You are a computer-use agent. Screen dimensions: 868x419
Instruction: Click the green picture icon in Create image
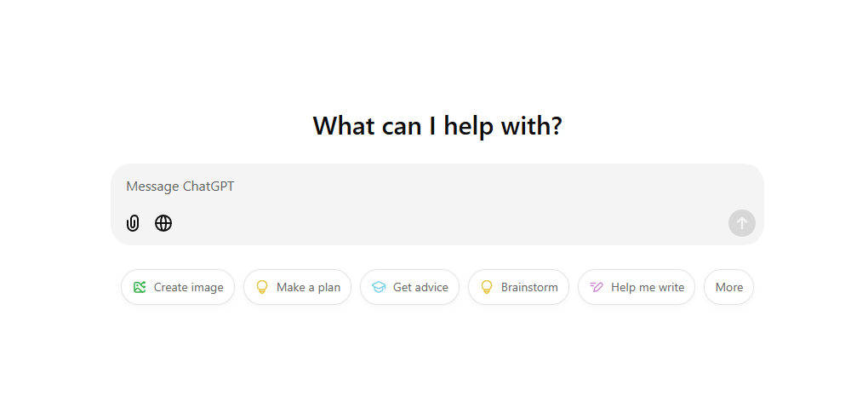[140, 287]
